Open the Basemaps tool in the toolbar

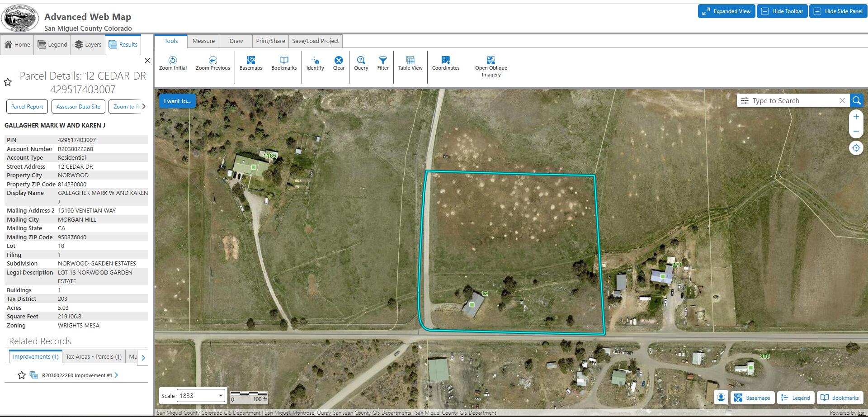click(x=251, y=63)
